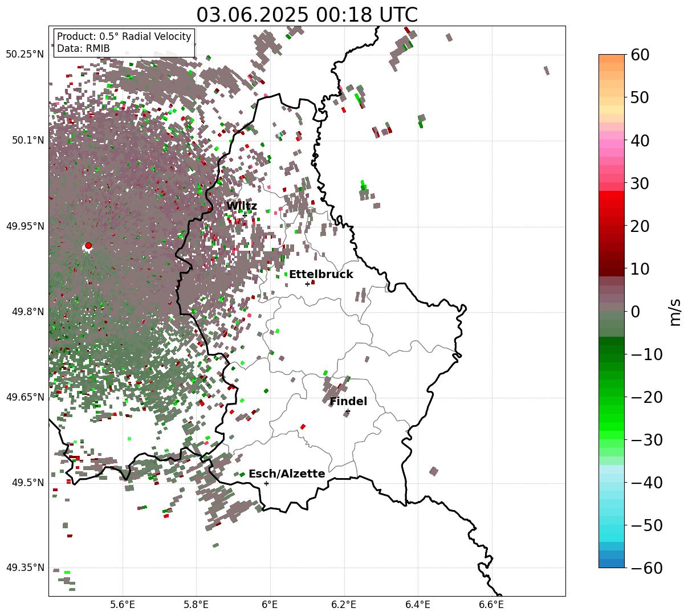Click the 5.8°E longitude tick label
This screenshot has width=688, height=616.
coord(197,604)
